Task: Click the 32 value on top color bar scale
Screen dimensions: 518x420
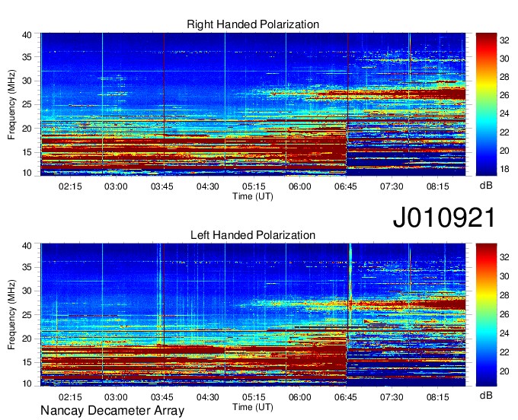Action: (504, 40)
